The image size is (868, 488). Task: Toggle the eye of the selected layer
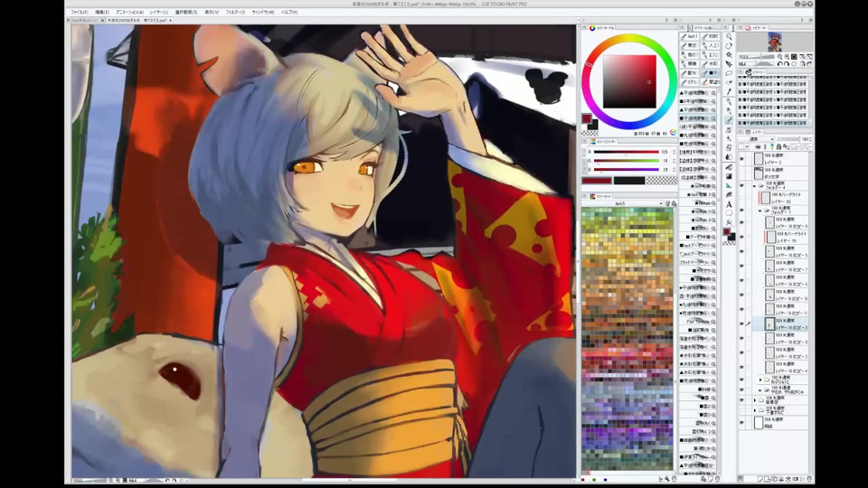741,324
